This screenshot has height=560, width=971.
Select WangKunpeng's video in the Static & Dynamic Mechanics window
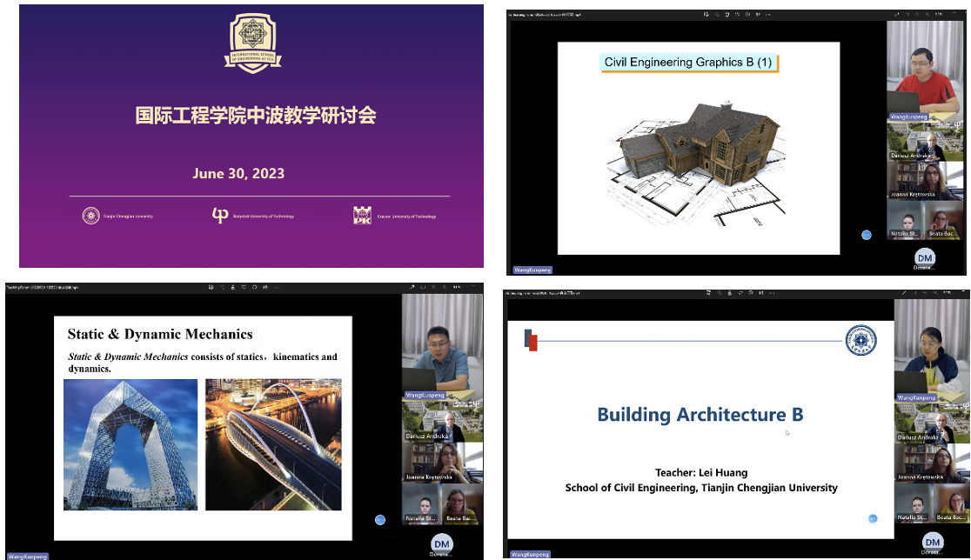(x=442, y=347)
